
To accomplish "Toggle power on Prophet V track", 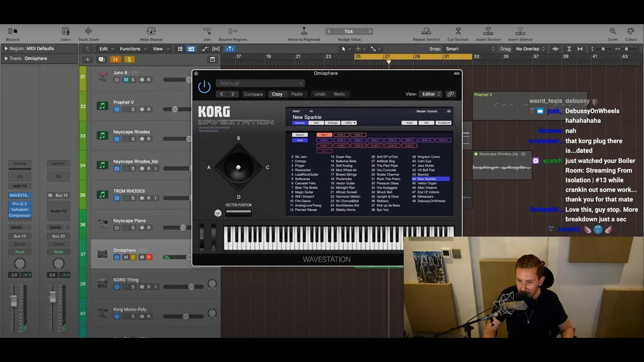I will [117, 109].
